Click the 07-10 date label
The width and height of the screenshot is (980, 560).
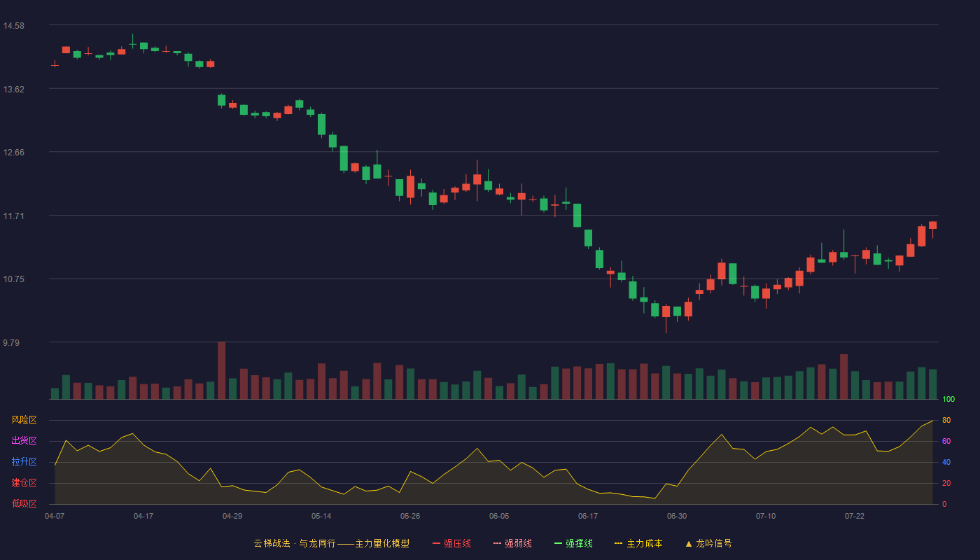766,516
